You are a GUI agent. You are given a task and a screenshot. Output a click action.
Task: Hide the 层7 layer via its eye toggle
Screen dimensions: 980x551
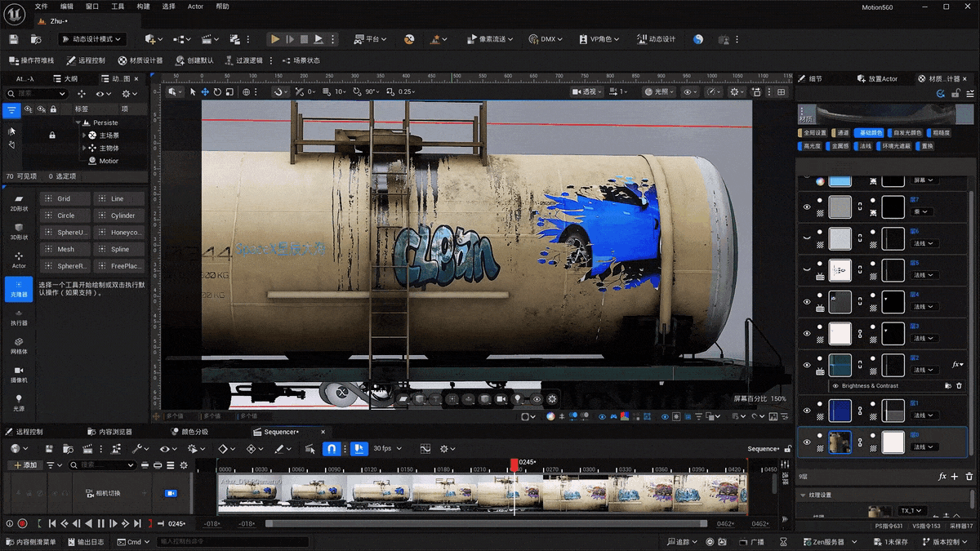[x=808, y=207]
